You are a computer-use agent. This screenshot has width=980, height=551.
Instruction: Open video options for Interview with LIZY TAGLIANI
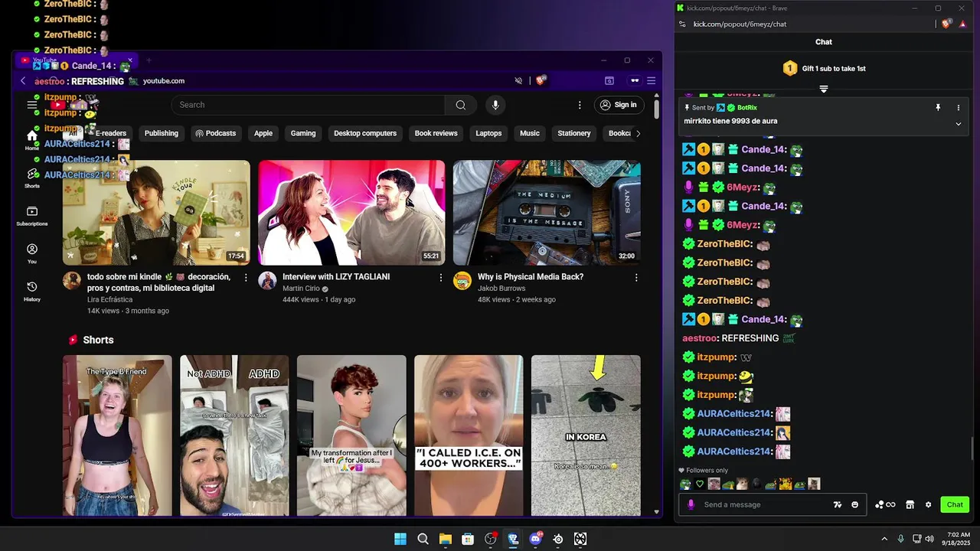[441, 277]
